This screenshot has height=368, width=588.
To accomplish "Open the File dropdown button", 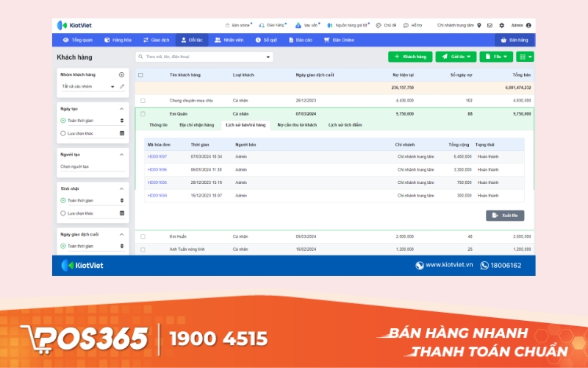I will 496,57.
